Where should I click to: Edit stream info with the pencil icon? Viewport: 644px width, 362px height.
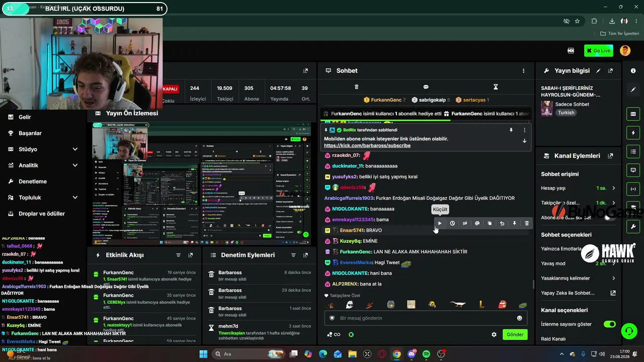click(598, 71)
